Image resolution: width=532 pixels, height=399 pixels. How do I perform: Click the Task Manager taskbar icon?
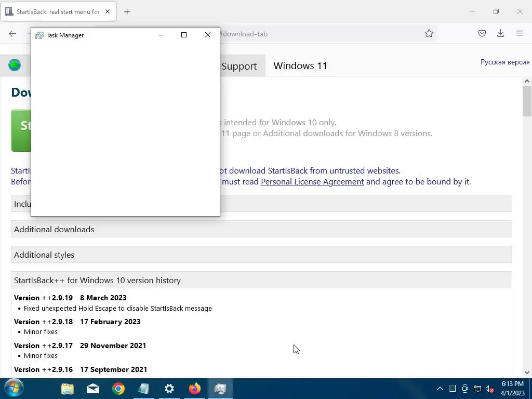click(x=220, y=389)
